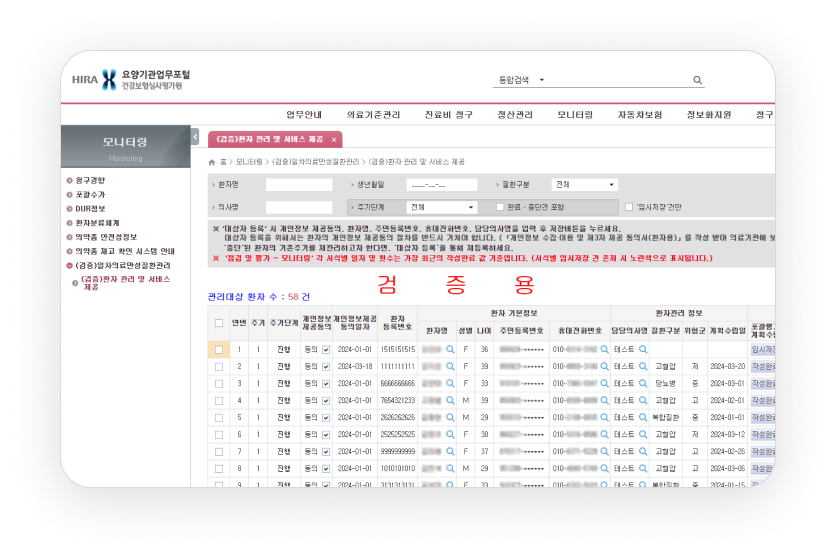Screen dimensions: 836x558
Task: Click 담당의사명 search icon in row 3
Action: (x=643, y=383)
